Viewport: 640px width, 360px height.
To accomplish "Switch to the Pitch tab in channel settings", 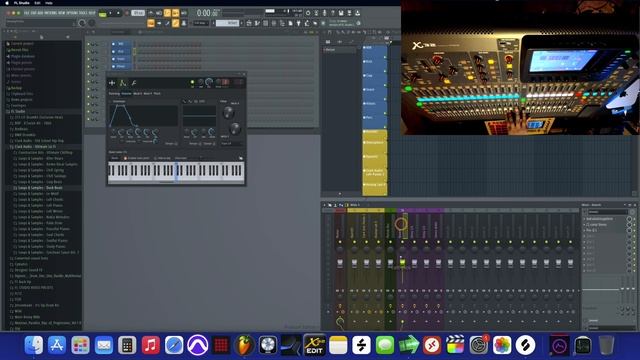I will pos(157,93).
